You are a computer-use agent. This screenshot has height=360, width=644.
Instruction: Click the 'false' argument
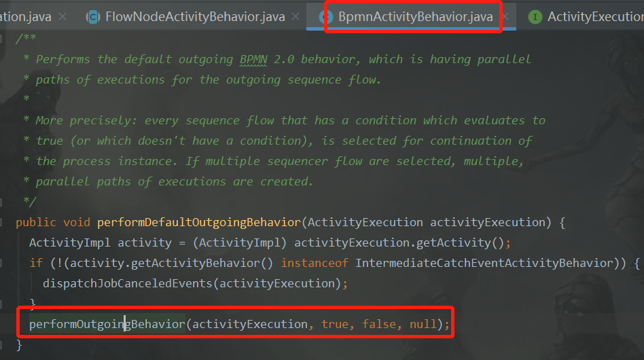(x=379, y=324)
